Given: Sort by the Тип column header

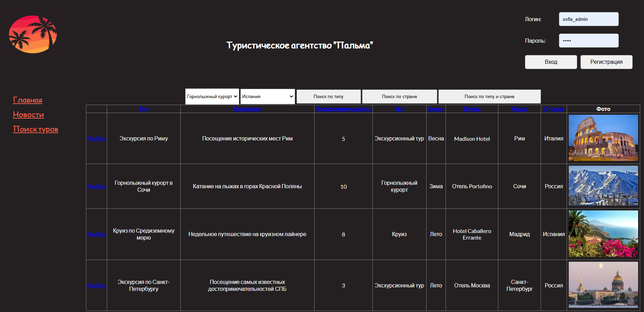Looking at the screenshot, I should pyautogui.click(x=399, y=109).
